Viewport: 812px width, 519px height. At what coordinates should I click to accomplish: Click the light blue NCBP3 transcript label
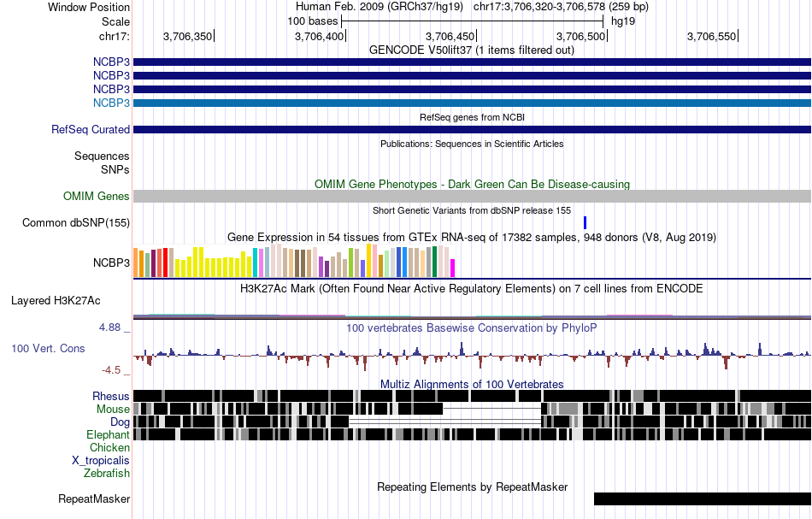coord(111,103)
